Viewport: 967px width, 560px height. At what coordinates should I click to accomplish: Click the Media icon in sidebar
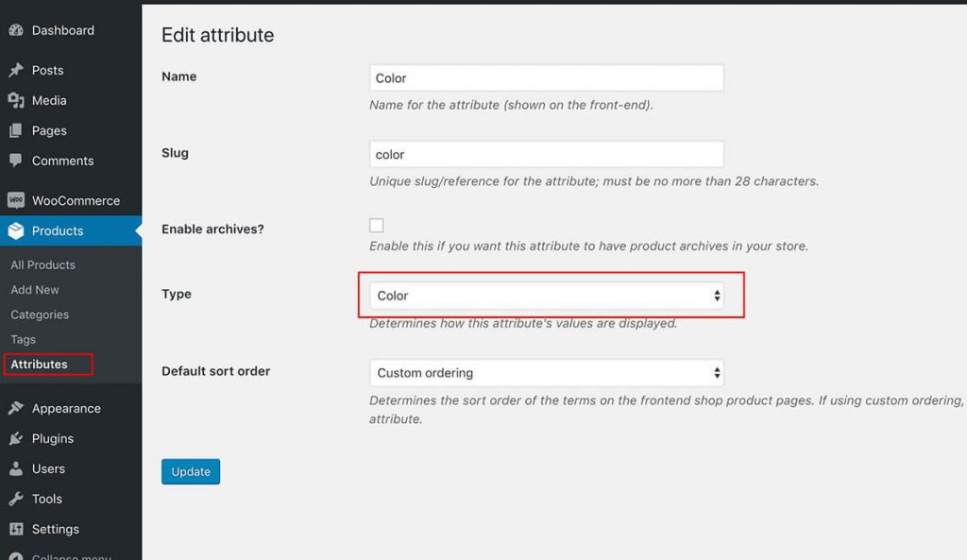(x=16, y=100)
